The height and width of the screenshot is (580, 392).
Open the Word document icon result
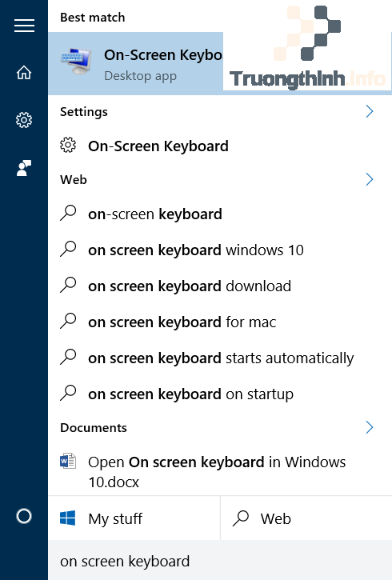coord(68,462)
